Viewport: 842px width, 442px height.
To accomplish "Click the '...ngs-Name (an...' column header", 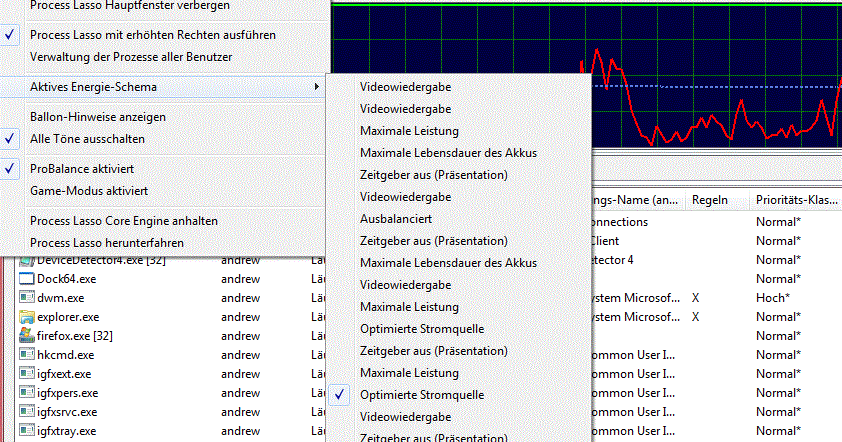I will coord(638,200).
